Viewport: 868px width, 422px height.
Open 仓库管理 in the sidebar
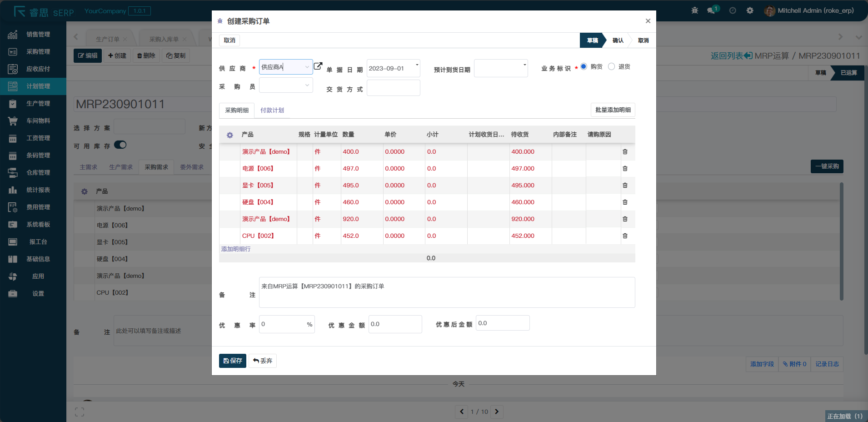[x=38, y=173]
